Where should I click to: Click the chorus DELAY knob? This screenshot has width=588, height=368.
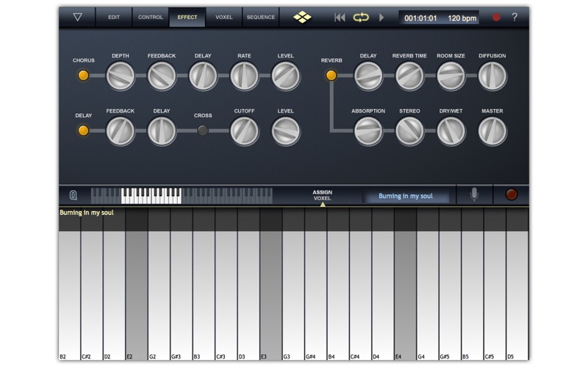point(203,76)
